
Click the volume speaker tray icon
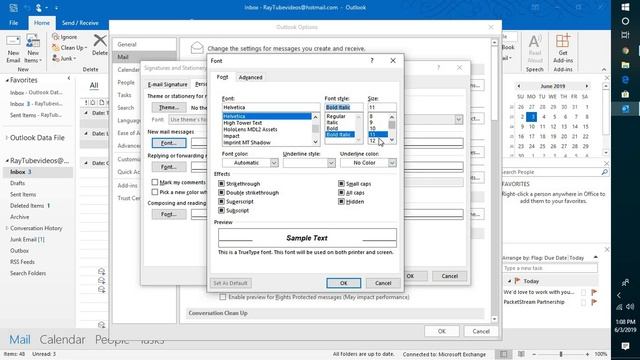click(631, 307)
